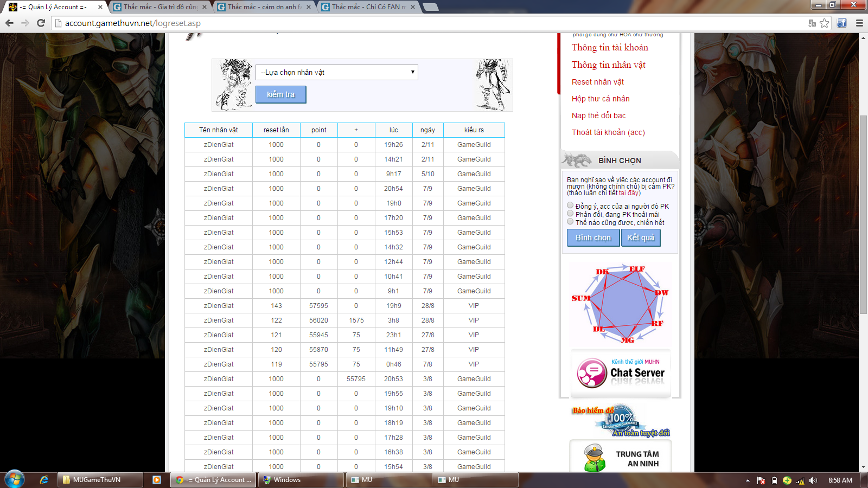
Task: Open MUGameThuVN folder in taskbar
Action: click(100, 480)
